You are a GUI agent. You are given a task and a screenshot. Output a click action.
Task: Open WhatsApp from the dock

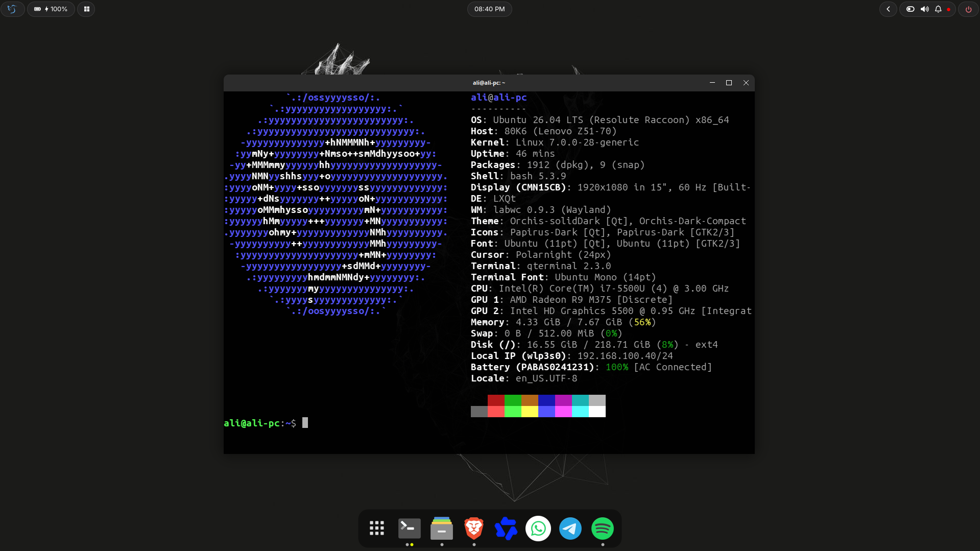538,529
